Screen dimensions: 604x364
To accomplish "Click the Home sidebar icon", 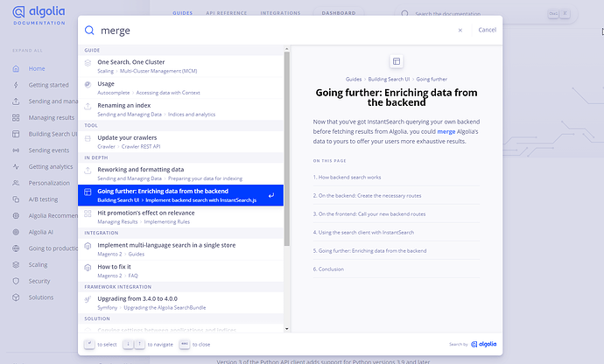I will pos(16,68).
